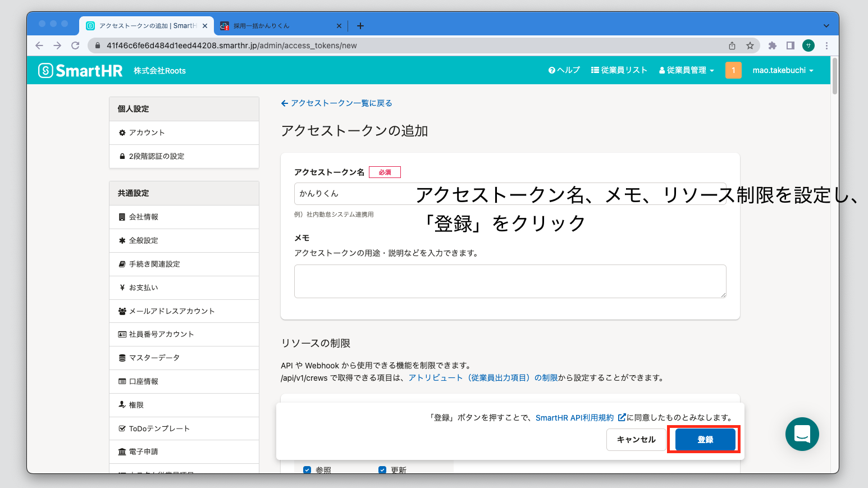Open 従業員リスト in top navigation

pyautogui.click(x=619, y=70)
